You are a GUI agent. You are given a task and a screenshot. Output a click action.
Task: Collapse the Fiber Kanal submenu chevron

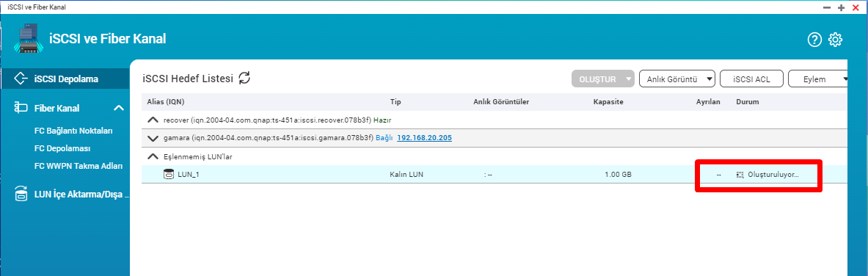point(118,108)
